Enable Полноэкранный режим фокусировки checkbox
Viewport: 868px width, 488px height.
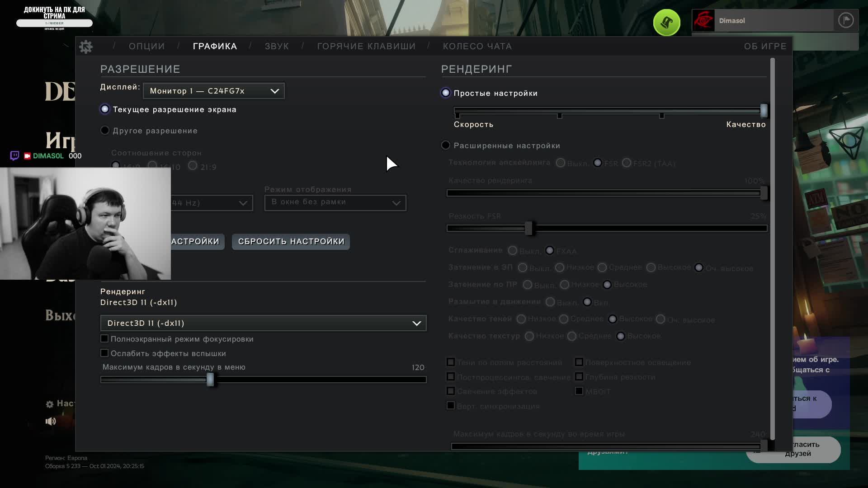click(x=104, y=339)
